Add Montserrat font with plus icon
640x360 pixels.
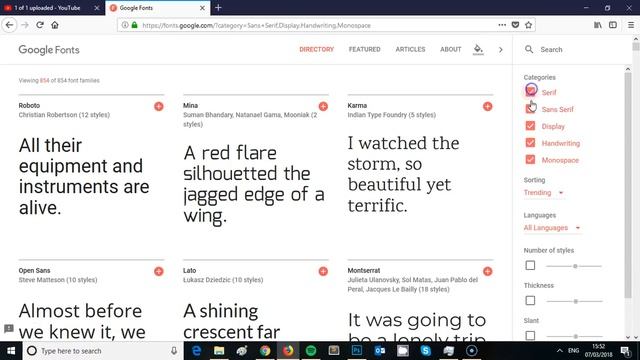(487, 271)
